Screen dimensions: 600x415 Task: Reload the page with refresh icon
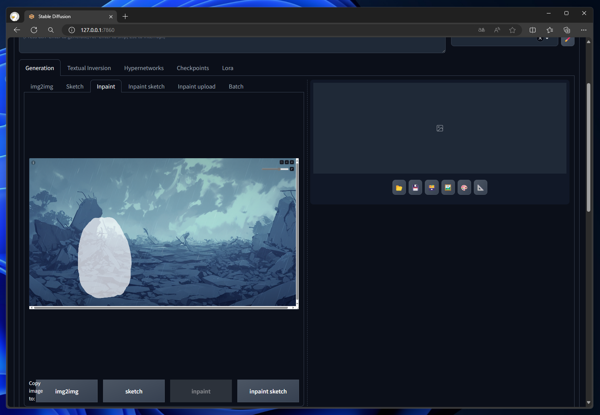click(x=34, y=30)
